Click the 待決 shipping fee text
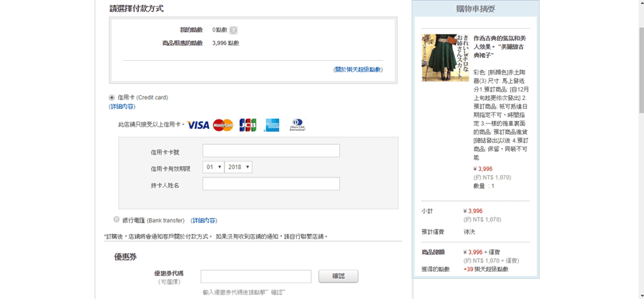Image resolution: width=644 pixels, height=299 pixels. point(469,232)
